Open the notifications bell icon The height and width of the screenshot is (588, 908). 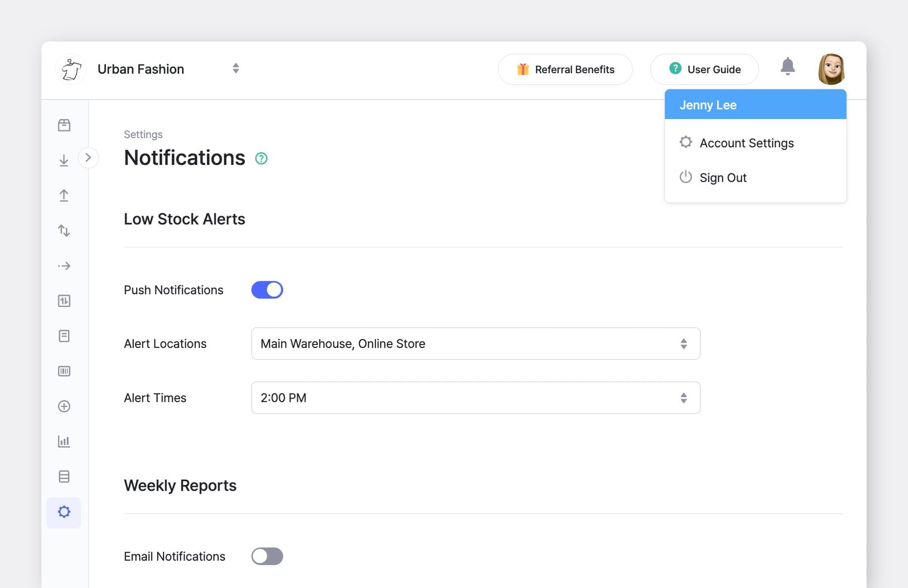tap(787, 66)
